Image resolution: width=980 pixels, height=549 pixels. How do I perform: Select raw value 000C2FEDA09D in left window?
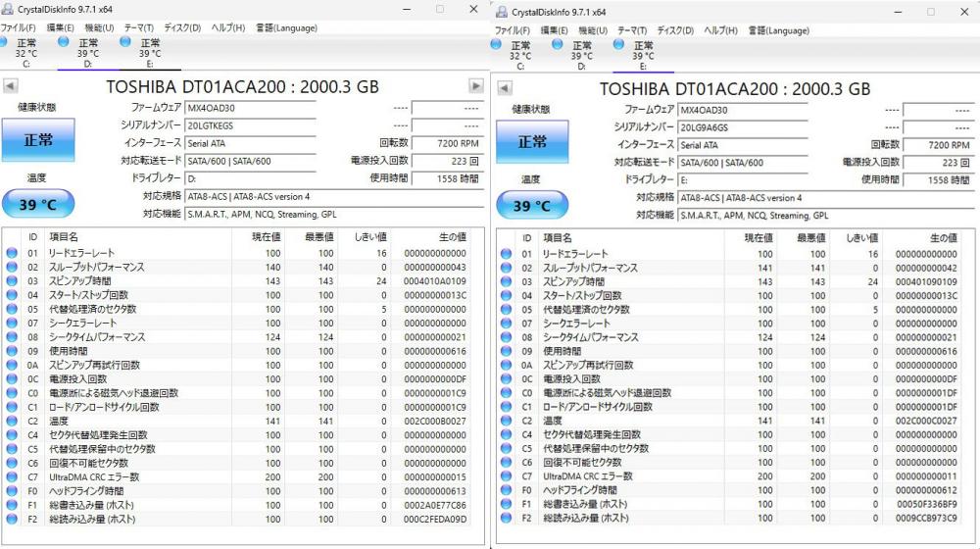click(x=435, y=519)
